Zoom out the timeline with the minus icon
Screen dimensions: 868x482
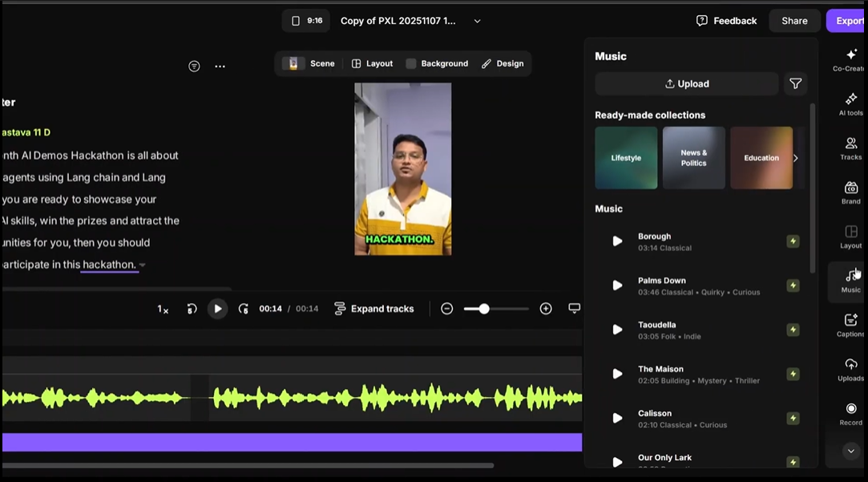(446, 309)
